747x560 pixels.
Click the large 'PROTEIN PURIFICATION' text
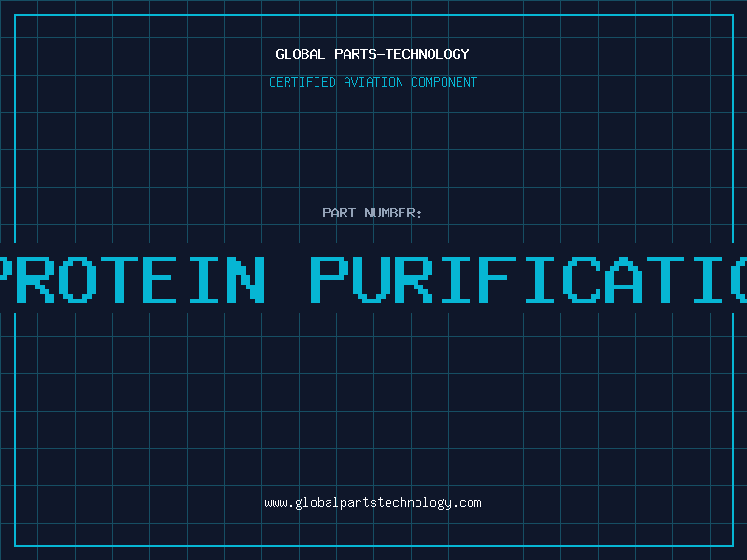(x=373, y=280)
